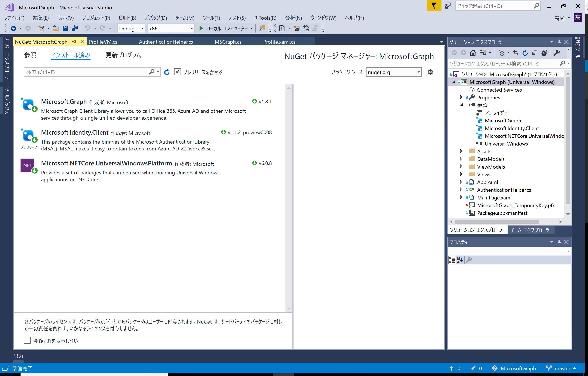The image size is (588, 376).
Task: Click property pages wrench in Properties panel
Action: coord(469,260)
